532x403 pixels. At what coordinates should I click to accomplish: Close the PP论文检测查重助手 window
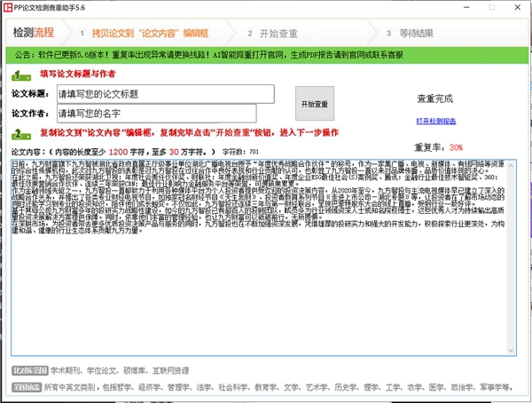pyautogui.click(x=518, y=7)
